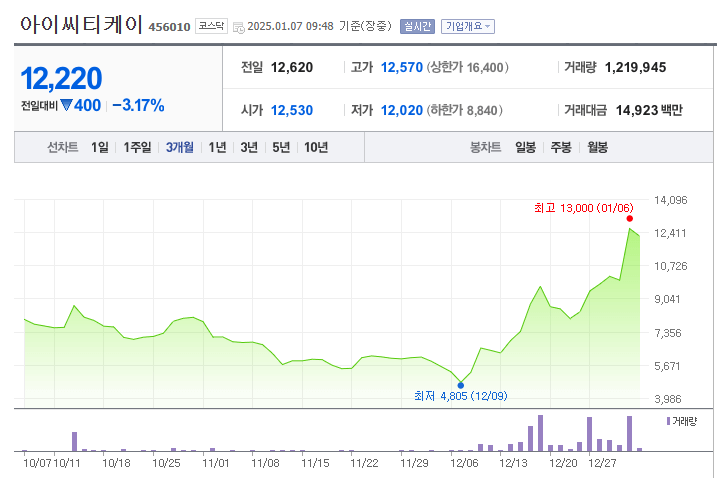
Task: Click the stock code 456010
Action: point(169,27)
